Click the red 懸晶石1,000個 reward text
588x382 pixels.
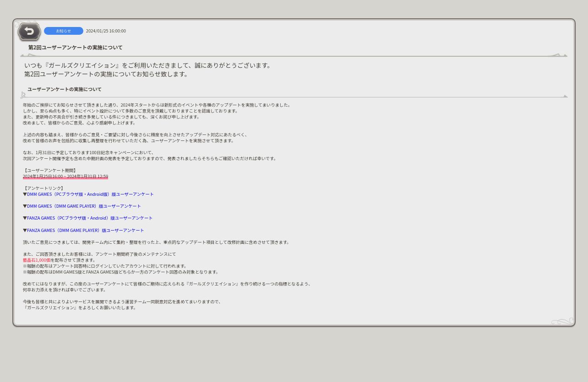pos(37,260)
